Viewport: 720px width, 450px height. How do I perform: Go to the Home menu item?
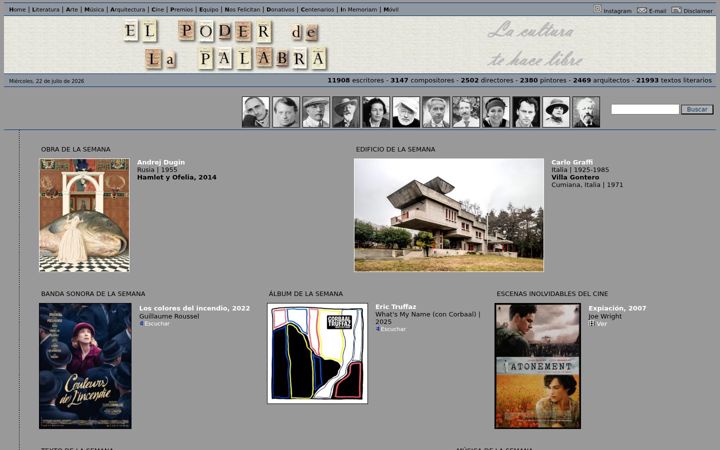click(x=17, y=9)
